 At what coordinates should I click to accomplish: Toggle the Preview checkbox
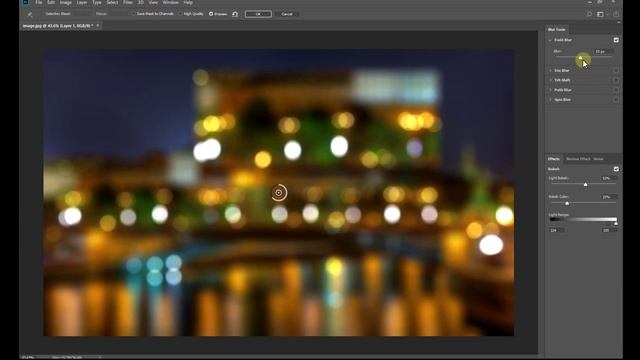(x=211, y=14)
